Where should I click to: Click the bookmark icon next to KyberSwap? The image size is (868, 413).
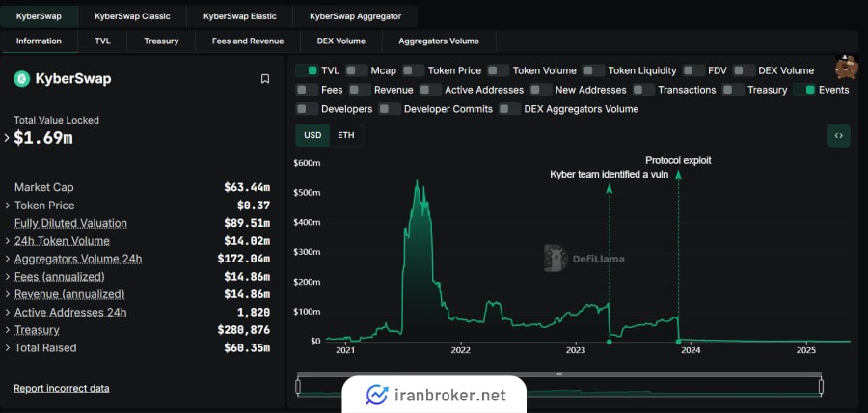(265, 79)
